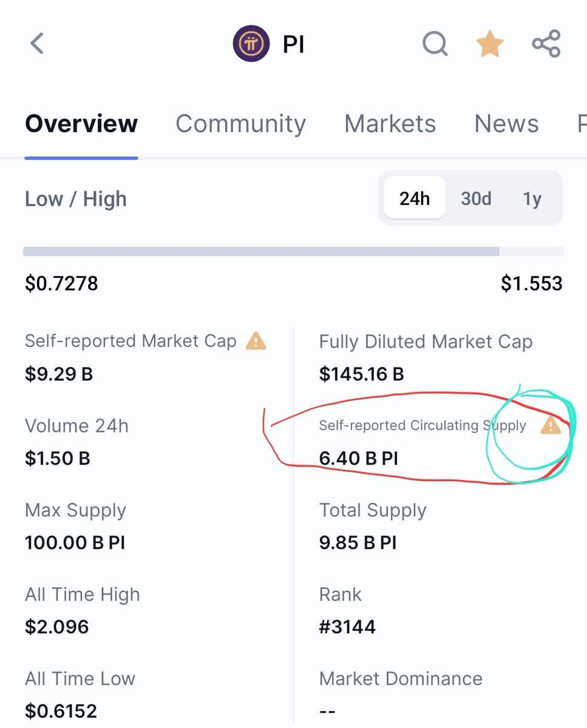Switch range to 30d
The height and width of the screenshot is (728, 587).
(476, 198)
